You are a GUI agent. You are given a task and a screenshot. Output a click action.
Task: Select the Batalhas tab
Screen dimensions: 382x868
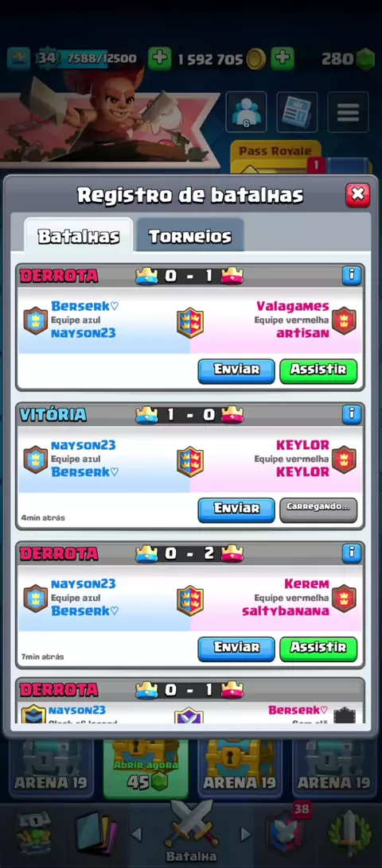pos(79,236)
